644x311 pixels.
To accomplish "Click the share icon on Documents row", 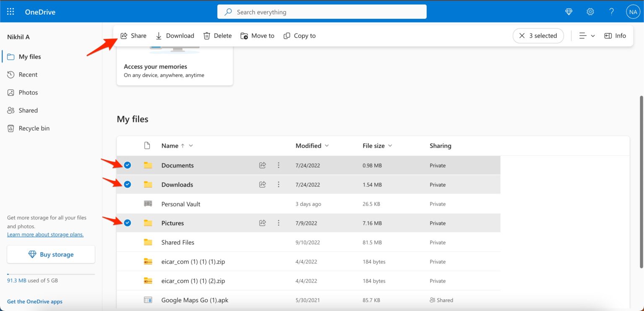I will tap(262, 165).
